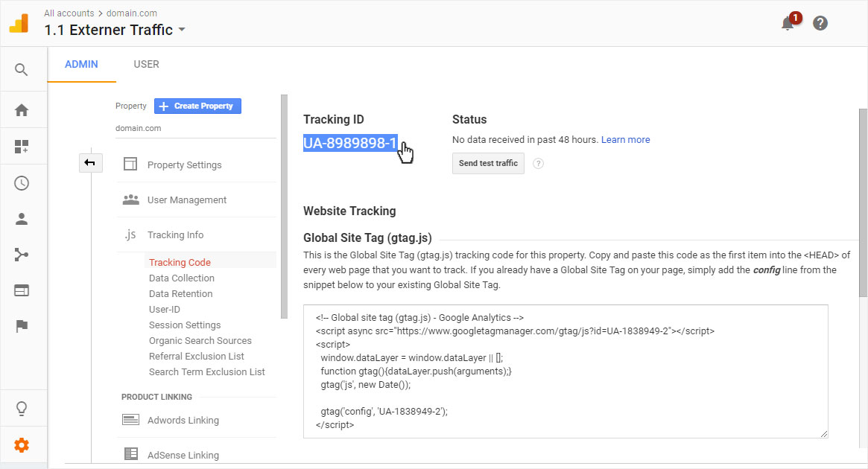Switch to the USER tab
This screenshot has width=868, height=469.
tap(146, 64)
